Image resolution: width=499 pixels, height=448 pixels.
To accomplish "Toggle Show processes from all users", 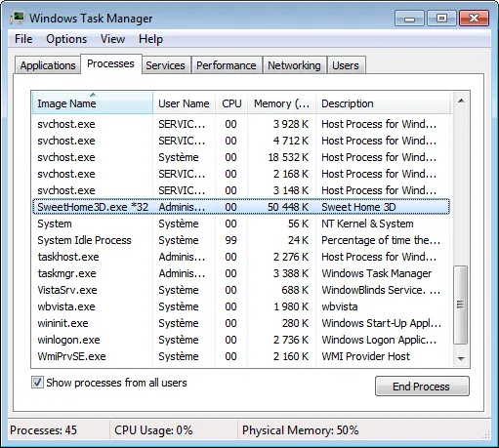I will 37,382.
